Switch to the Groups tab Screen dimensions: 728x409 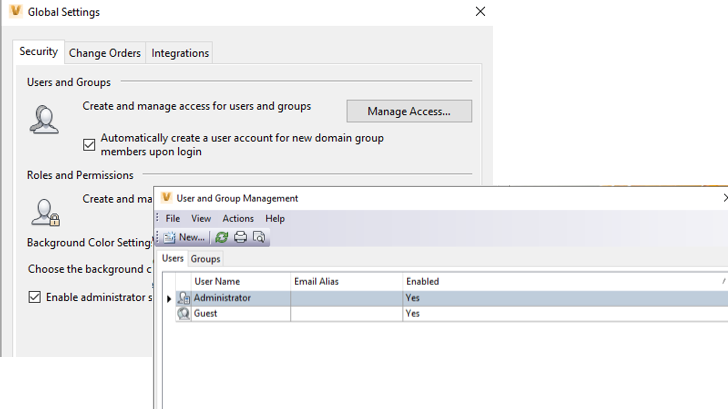pos(205,259)
